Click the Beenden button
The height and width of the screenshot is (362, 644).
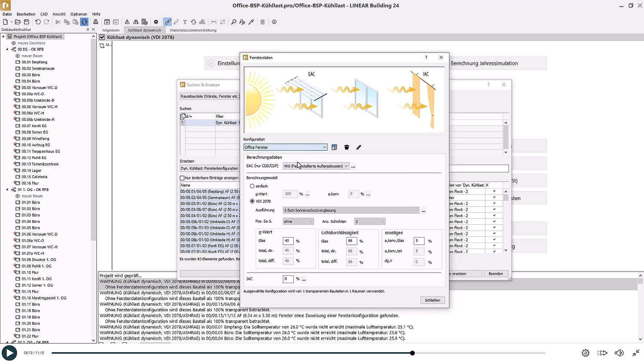[495, 274]
